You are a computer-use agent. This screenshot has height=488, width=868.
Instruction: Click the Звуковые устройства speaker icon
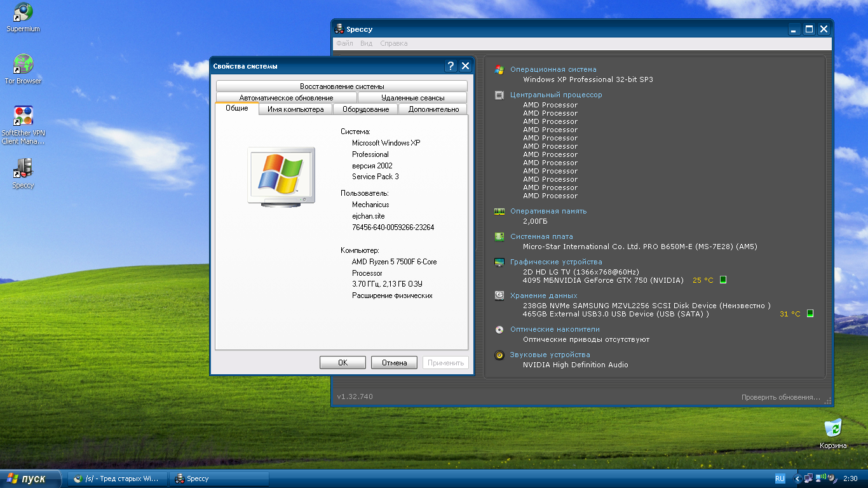point(499,355)
